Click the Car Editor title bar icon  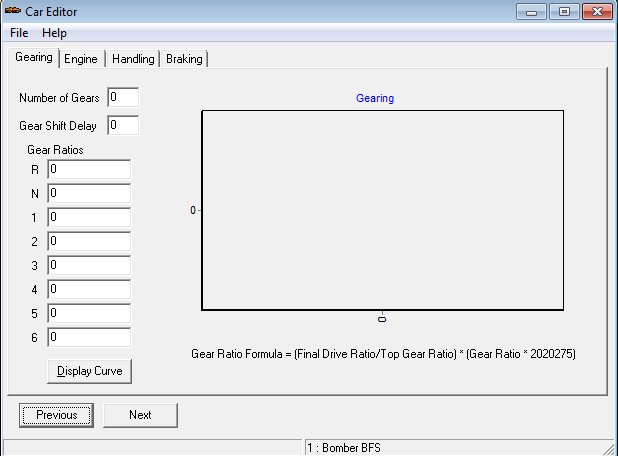pos(13,11)
